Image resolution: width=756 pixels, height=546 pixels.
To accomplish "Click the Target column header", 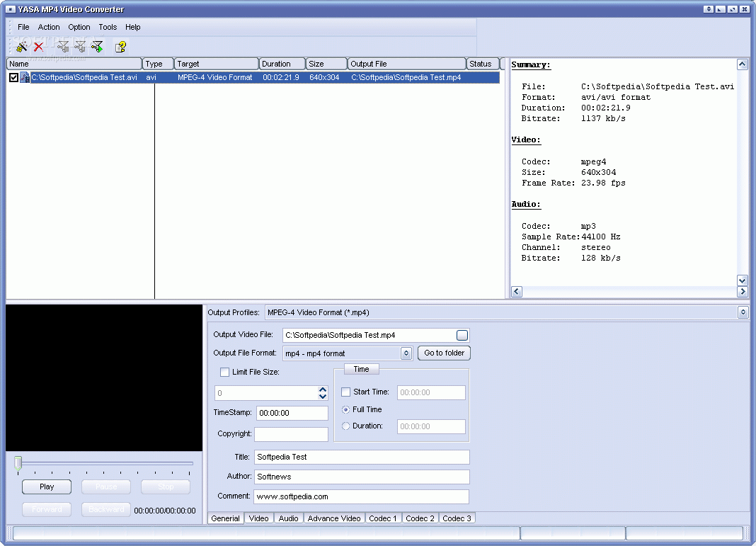I will 216,64.
